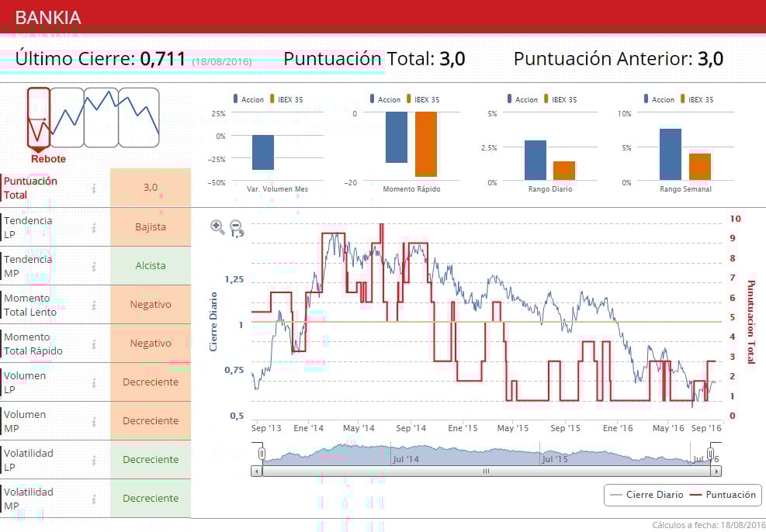Open info icon for Tendencia MP
Screen dimensions: 766x532
coord(94,267)
